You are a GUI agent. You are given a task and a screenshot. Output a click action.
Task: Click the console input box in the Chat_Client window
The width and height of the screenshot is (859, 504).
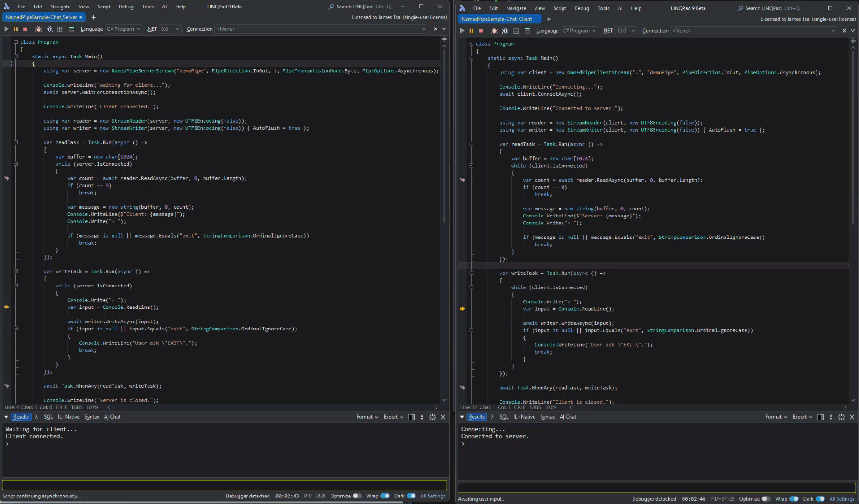[x=656, y=488]
